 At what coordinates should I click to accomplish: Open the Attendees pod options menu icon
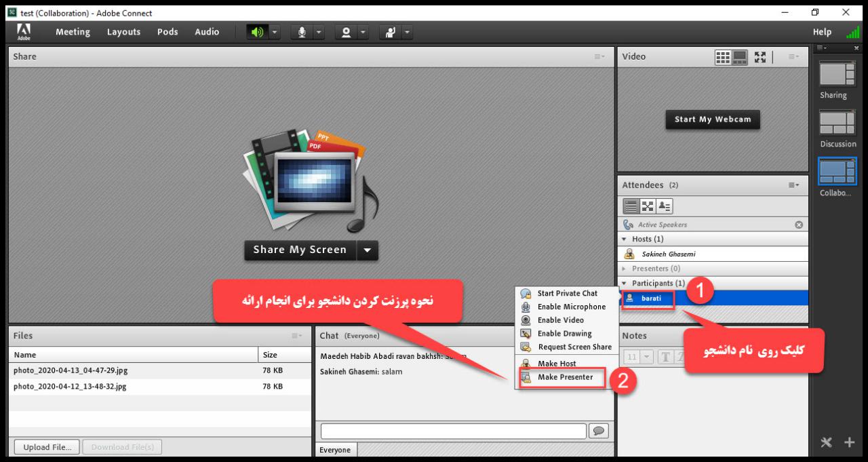tap(793, 185)
